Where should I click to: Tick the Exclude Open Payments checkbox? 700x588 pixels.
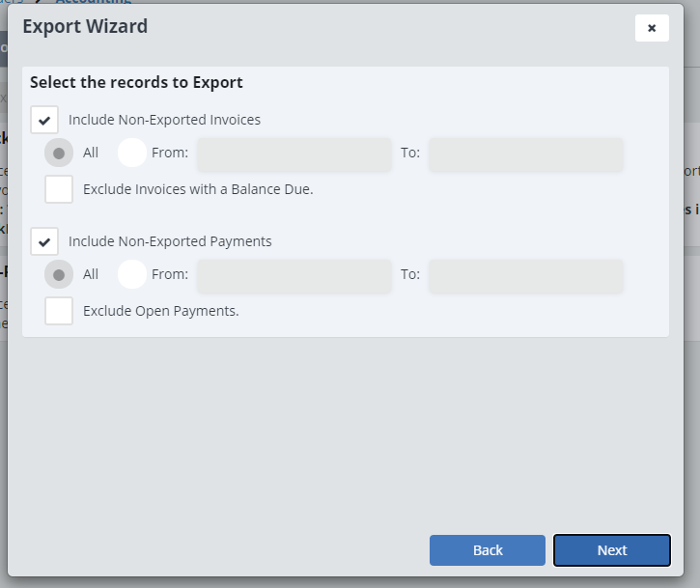click(x=59, y=311)
